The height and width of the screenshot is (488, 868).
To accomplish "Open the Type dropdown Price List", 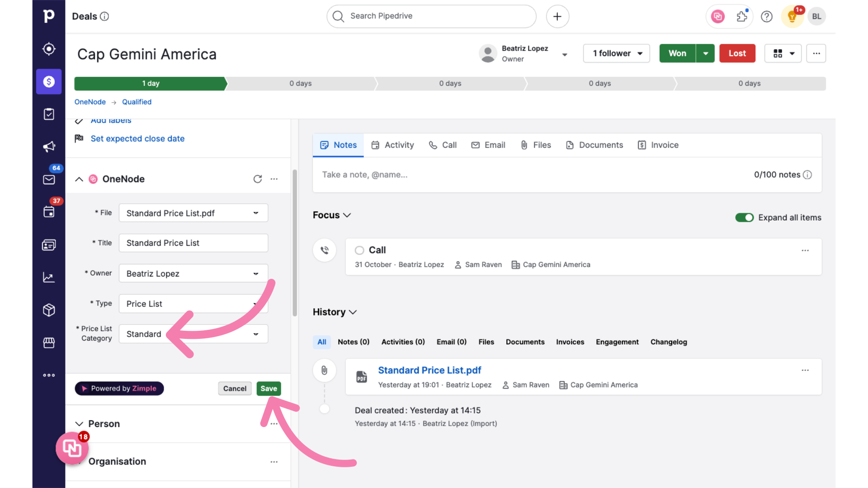I will click(x=193, y=304).
